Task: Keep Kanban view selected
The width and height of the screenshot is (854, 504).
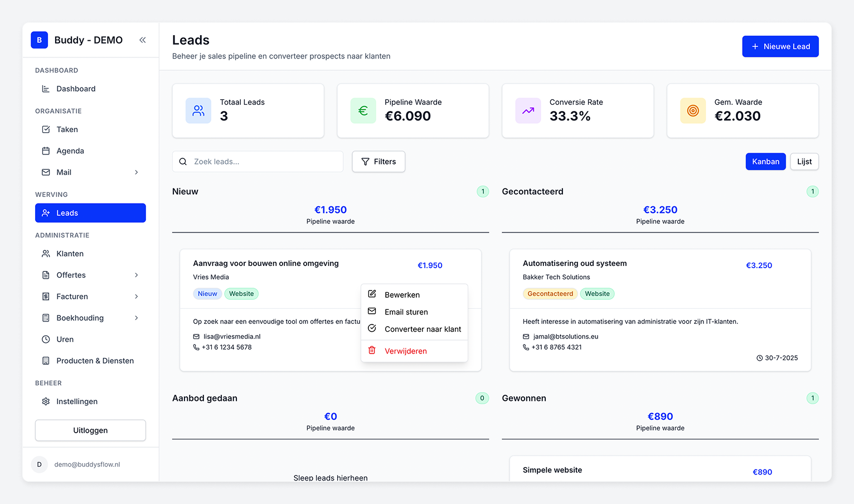Action: 765,161
